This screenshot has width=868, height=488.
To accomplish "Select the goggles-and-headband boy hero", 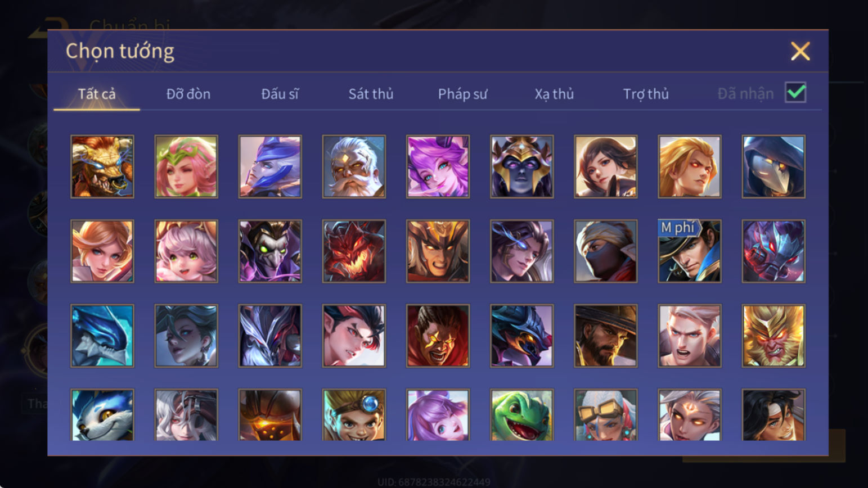I will tap(354, 414).
